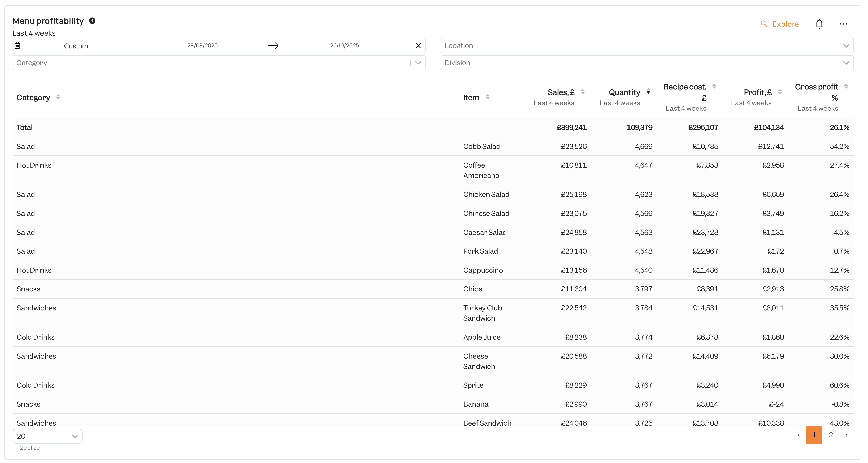Screen dimensions: 868x463
Task: Click the 20 of 29 count text
Action: pyautogui.click(x=30, y=448)
